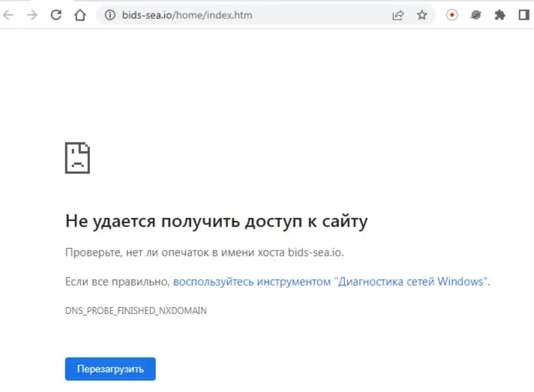This screenshot has width=534, height=392.
Task: Share this page using the share icon
Action: (x=397, y=15)
